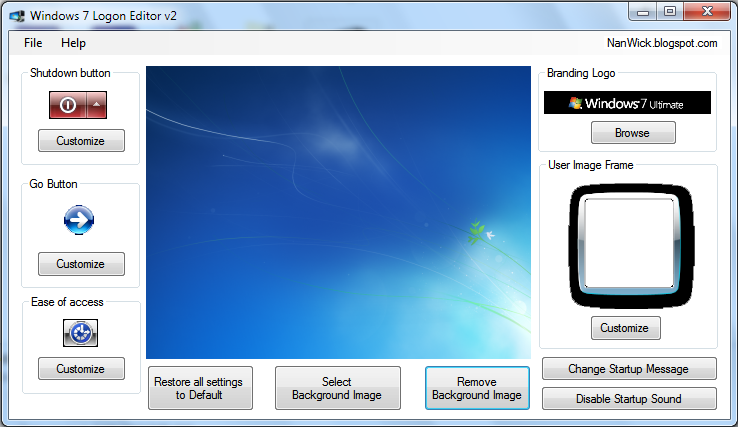This screenshot has width=738, height=427.
Task: Browse for a Branding Logo
Action: (633, 133)
